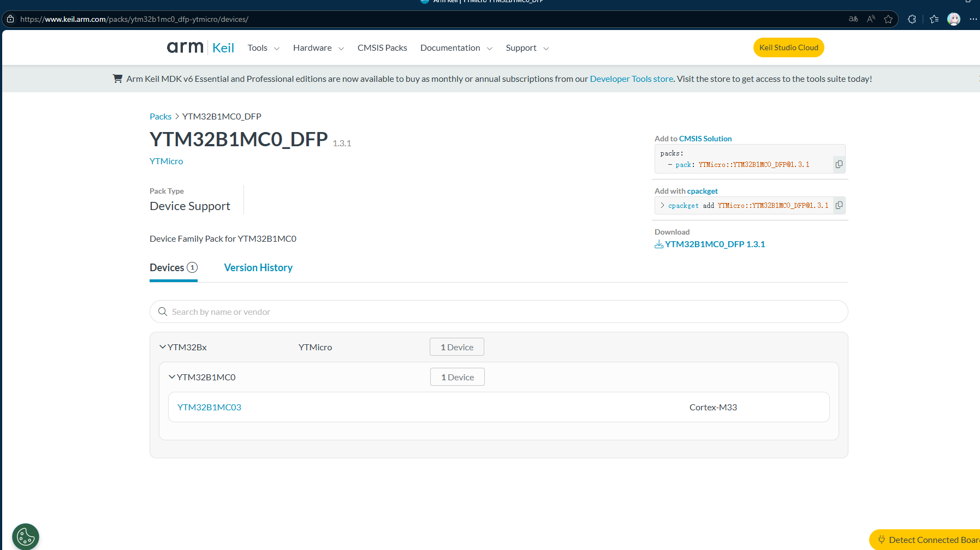This screenshot has height=550, width=980.
Task: Collapse the YTM32Bx family row
Action: 163,347
